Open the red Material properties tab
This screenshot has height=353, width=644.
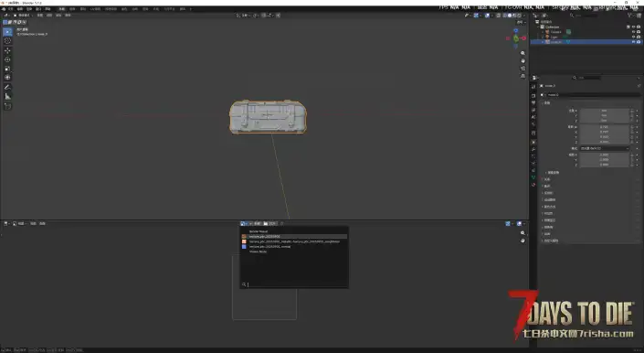pyautogui.click(x=533, y=185)
